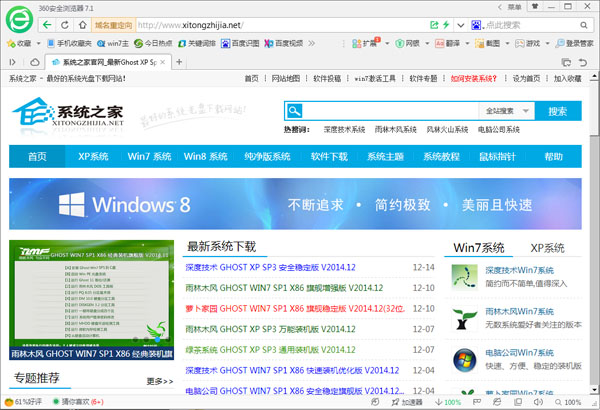Click the share icon in the address bar
The width and height of the screenshot is (600, 410).
[434, 25]
